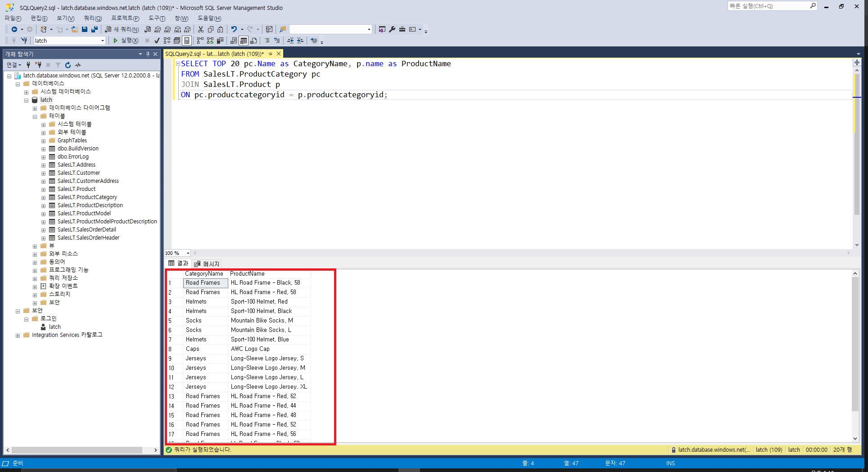Image resolution: width=868 pixels, height=472 pixels.
Task: Comment out the selected lines
Action: pos(267,41)
